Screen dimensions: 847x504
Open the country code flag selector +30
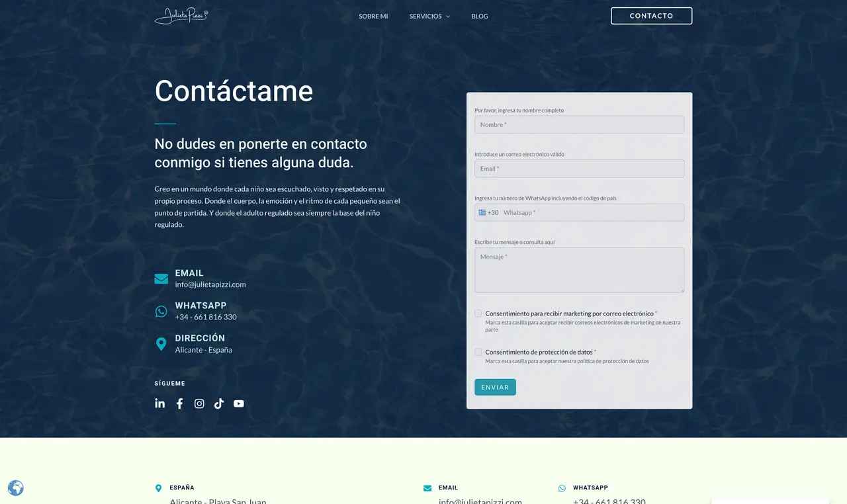(x=488, y=212)
